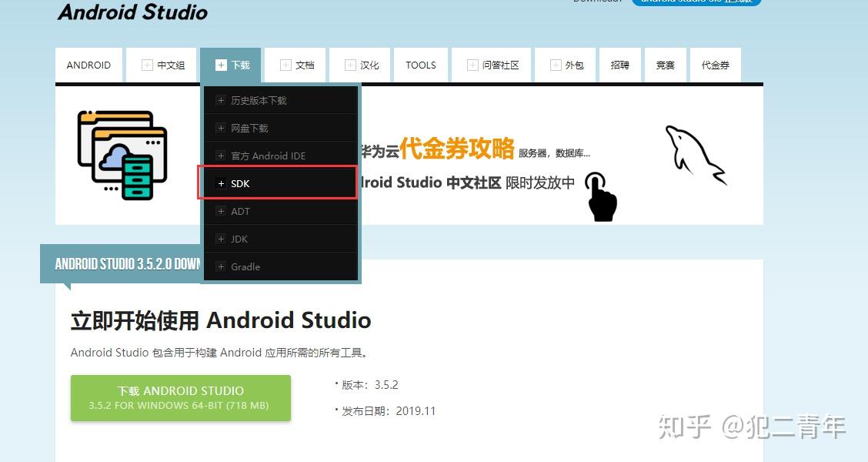Click the 下载 ANDROID STUDIO green button
Screen dimensions: 868x462
tap(181, 398)
